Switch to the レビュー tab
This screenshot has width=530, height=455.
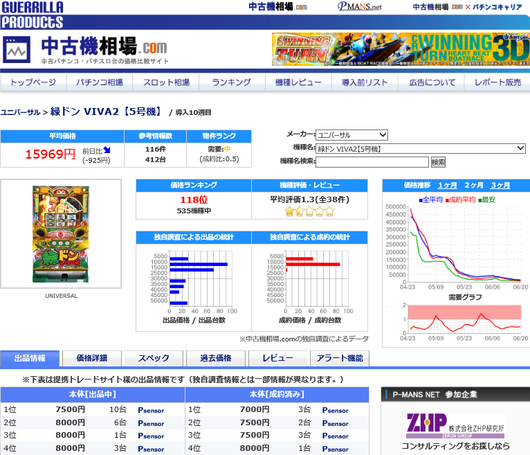click(x=278, y=358)
